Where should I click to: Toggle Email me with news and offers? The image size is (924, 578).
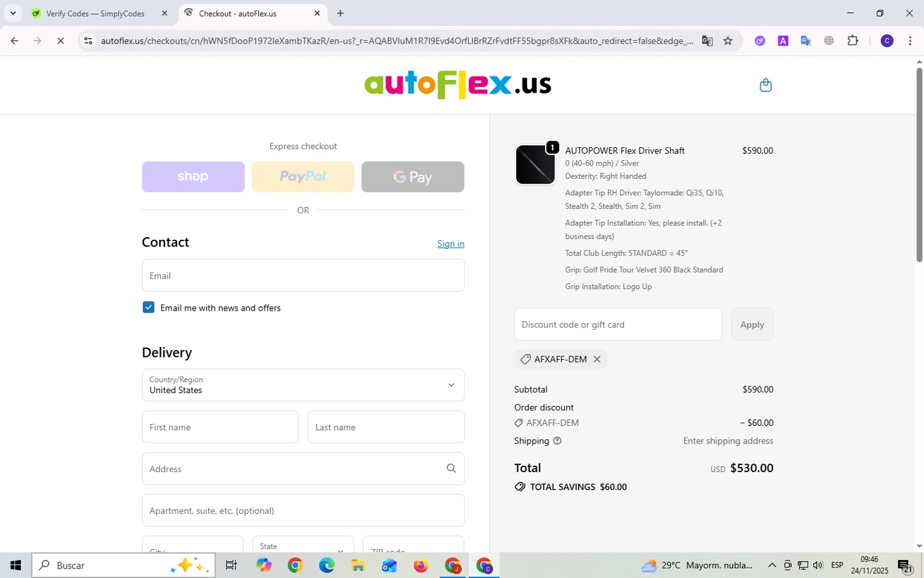[148, 307]
